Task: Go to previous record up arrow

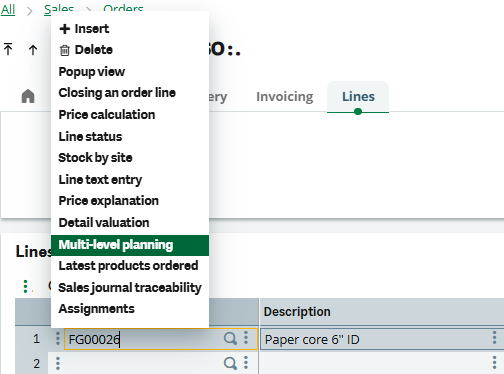Action: [x=33, y=50]
